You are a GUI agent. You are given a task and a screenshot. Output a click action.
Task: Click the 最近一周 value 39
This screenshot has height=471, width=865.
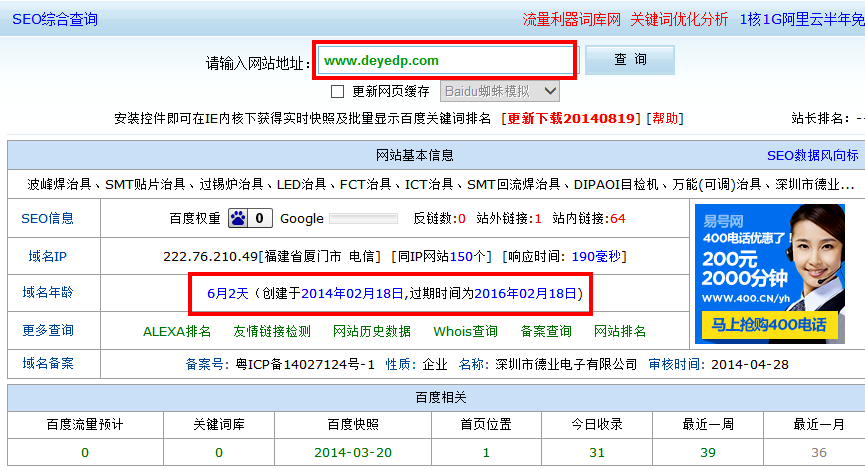pos(708,453)
